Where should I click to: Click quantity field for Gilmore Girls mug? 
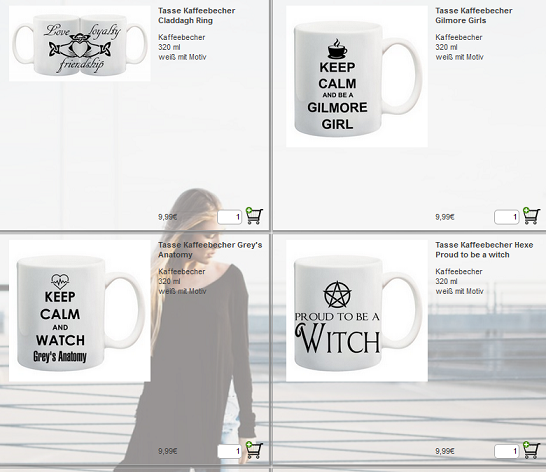(507, 217)
